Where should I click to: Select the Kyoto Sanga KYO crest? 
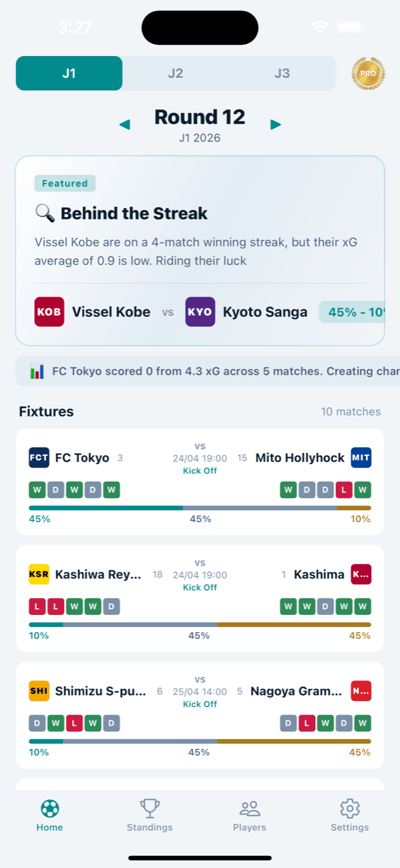(198, 311)
